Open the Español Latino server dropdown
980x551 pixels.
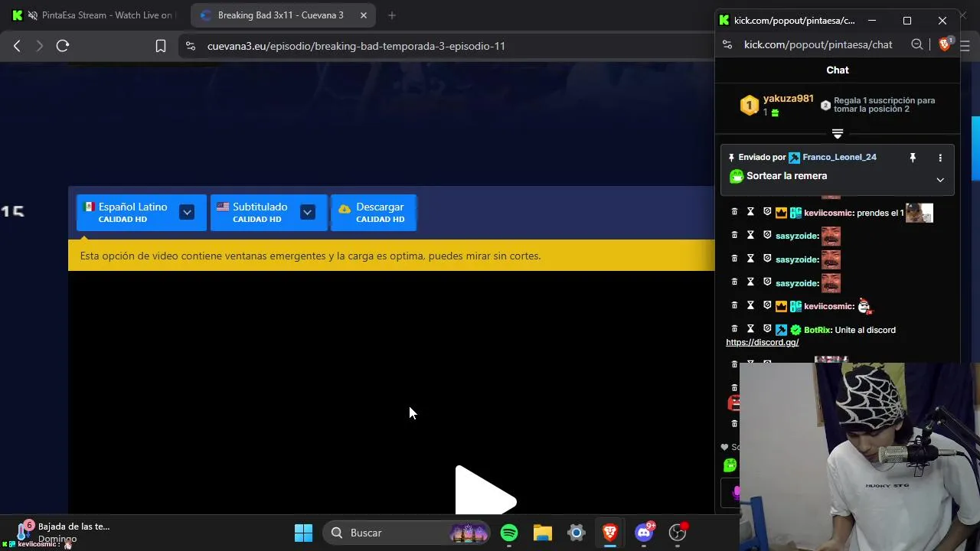[142, 212]
